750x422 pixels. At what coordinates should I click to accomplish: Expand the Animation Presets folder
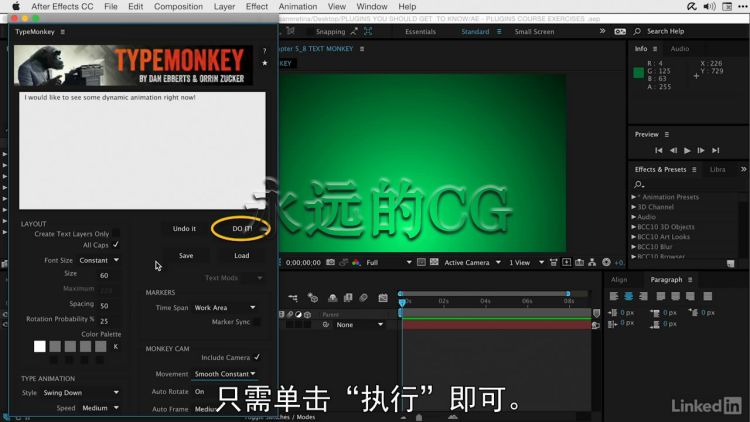[633, 197]
